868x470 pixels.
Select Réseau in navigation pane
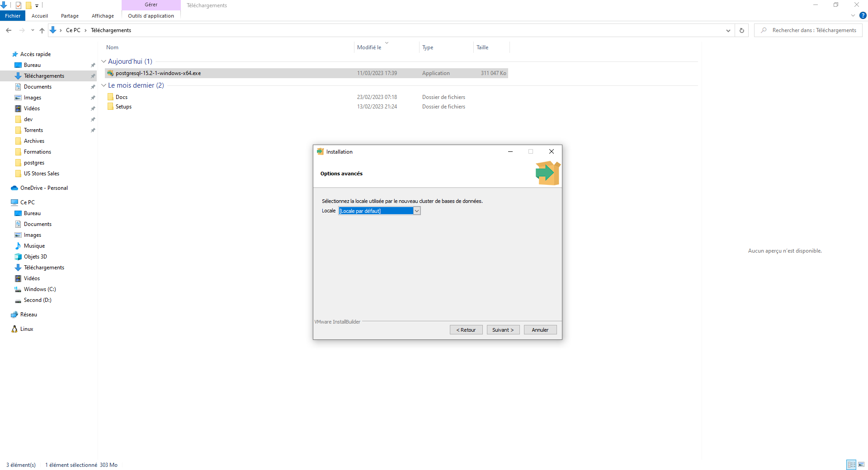tap(28, 315)
